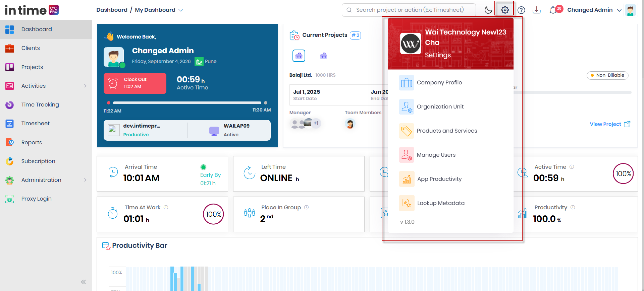Click the Lookup Metadata icon
The width and height of the screenshot is (644, 291).
pos(407,203)
